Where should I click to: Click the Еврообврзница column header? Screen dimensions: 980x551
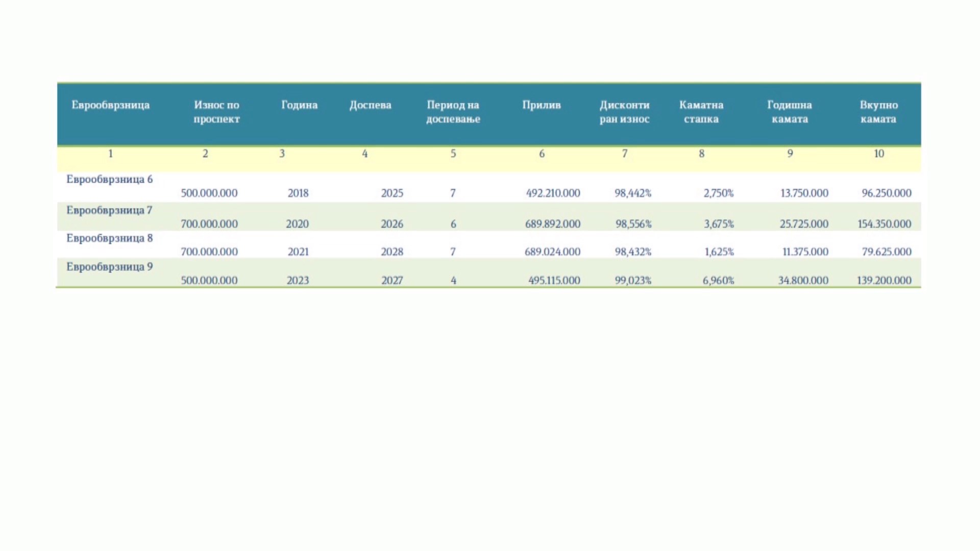[110, 105]
